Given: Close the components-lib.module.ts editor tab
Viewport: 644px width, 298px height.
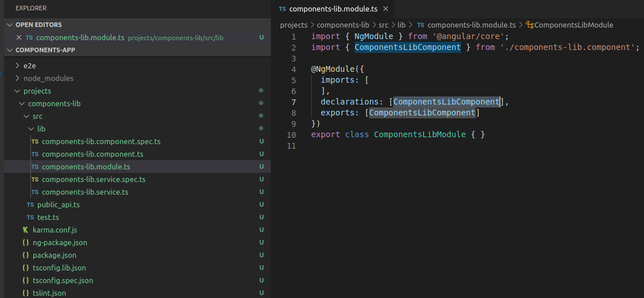Looking at the screenshot, I should click(x=385, y=9).
